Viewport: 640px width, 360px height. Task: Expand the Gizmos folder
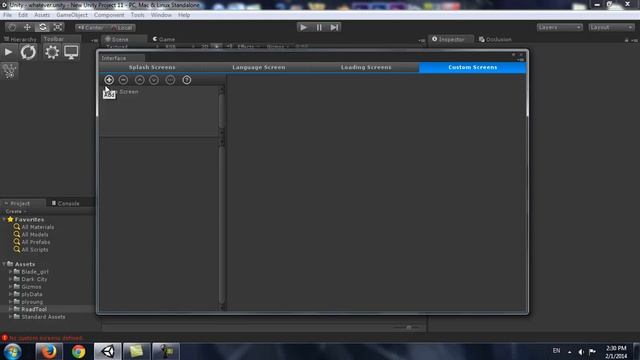(x=11, y=287)
